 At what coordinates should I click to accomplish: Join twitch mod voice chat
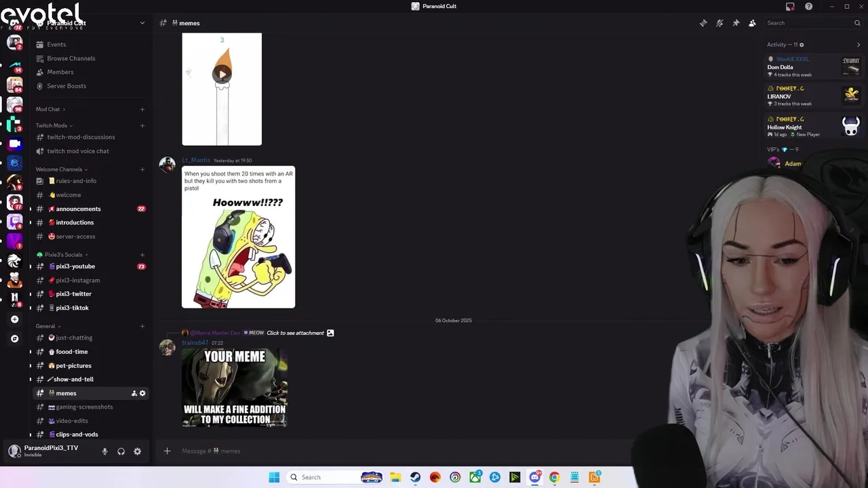[x=90, y=151]
